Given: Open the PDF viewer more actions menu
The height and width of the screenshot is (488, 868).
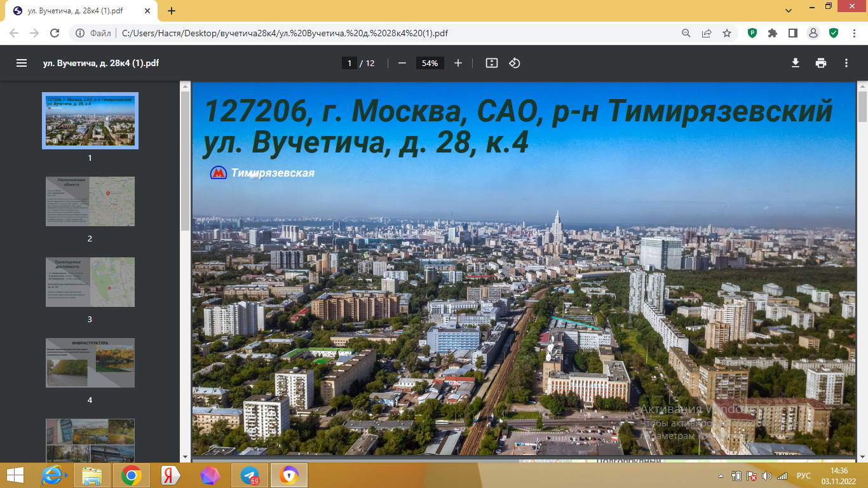Looking at the screenshot, I should point(846,63).
